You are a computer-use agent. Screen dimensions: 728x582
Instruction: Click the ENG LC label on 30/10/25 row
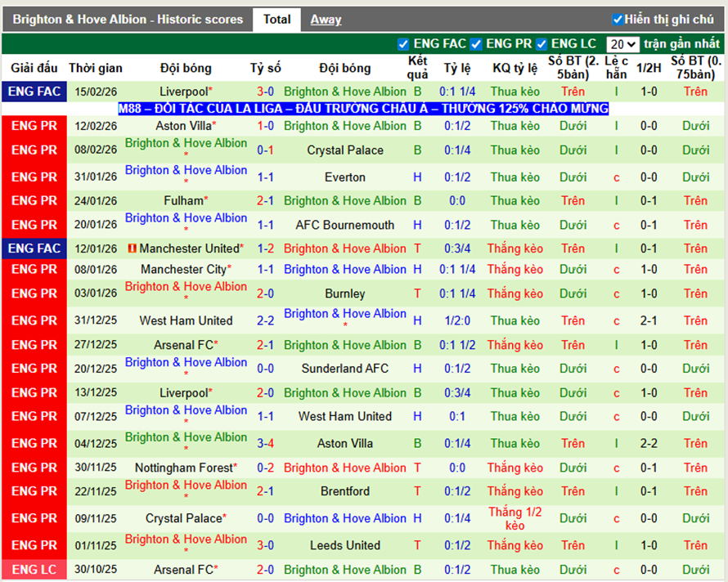[x=34, y=570]
